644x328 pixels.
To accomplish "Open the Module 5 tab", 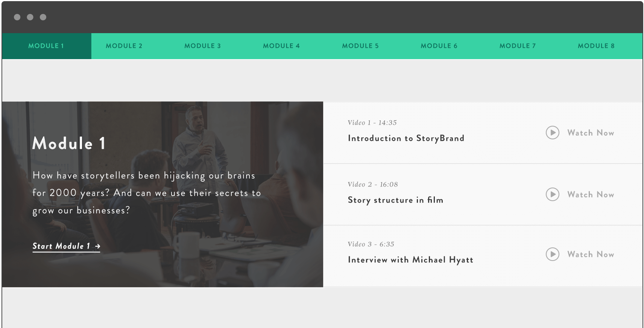I will coord(360,46).
